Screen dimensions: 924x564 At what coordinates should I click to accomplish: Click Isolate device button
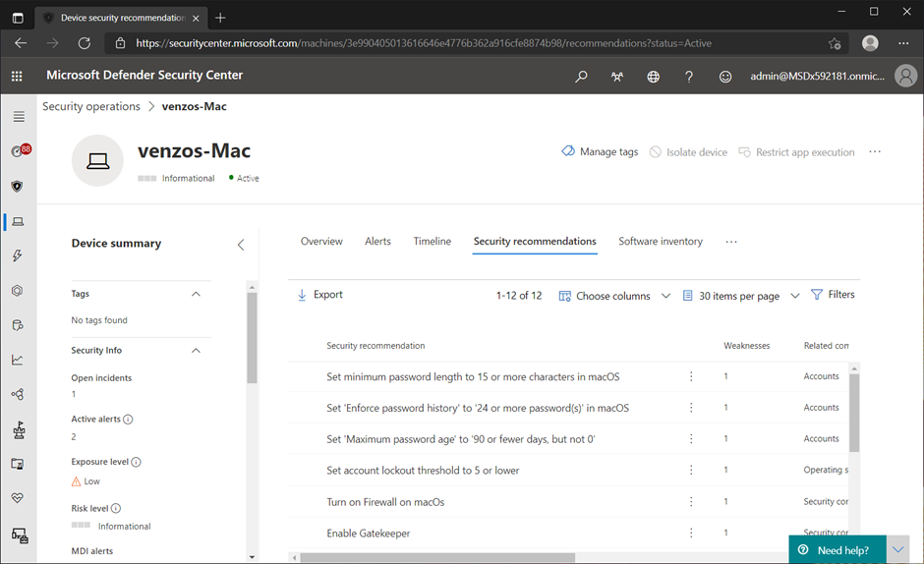[688, 152]
